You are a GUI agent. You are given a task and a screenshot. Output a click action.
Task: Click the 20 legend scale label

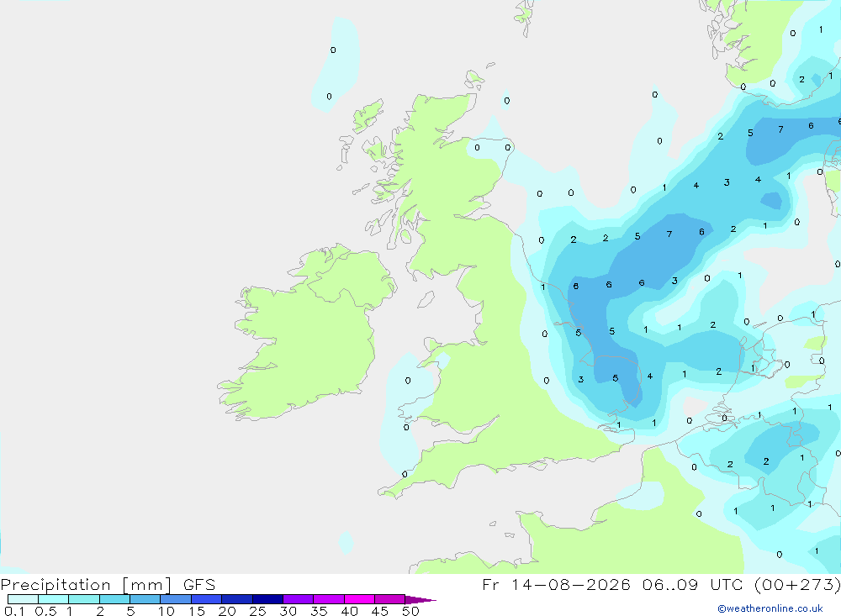click(227, 611)
